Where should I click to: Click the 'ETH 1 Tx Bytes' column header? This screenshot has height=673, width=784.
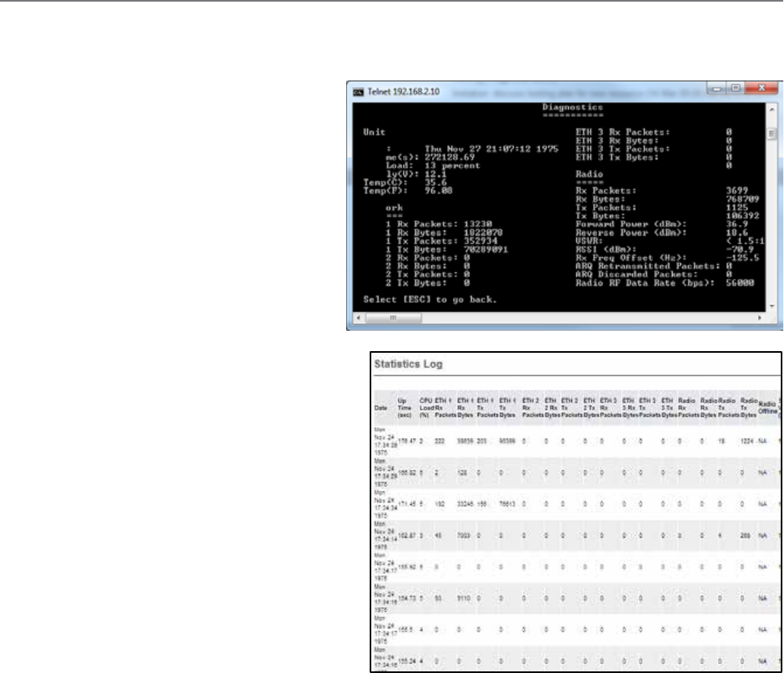pyautogui.click(x=507, y=408)
